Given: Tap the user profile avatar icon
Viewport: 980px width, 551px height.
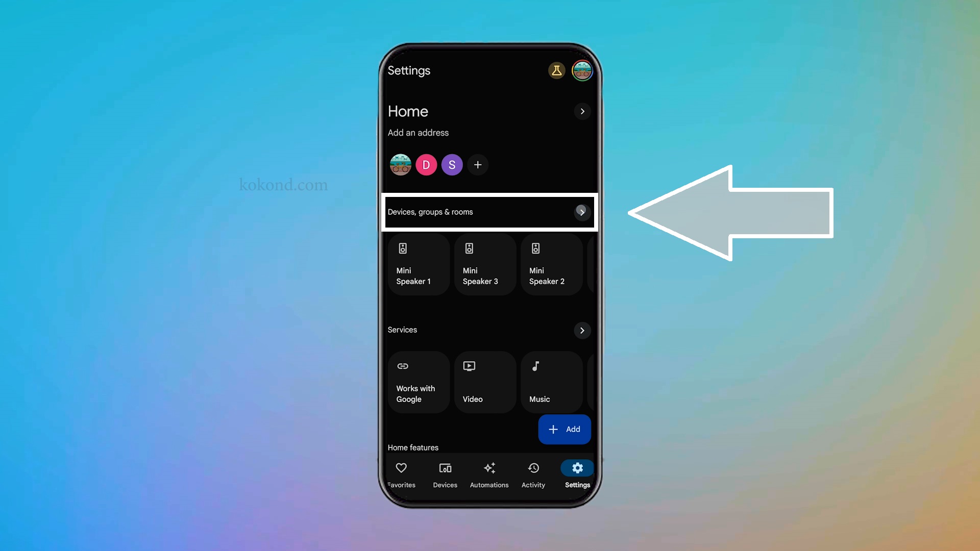Looking at the screenshot, I should point(580,70).
